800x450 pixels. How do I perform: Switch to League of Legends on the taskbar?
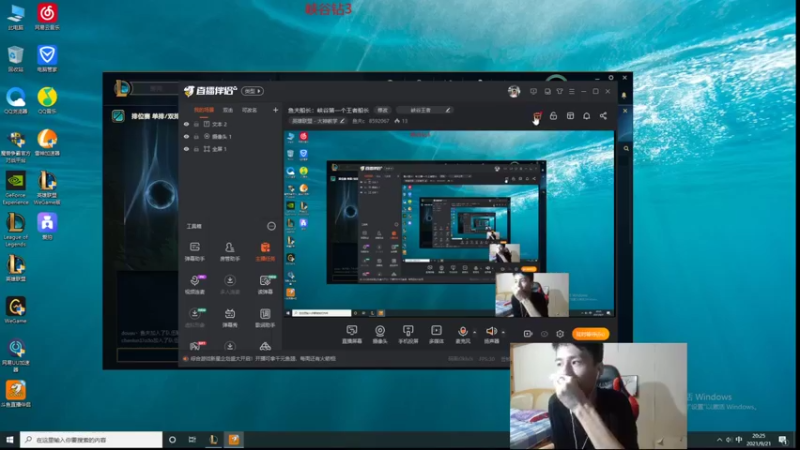214,439
